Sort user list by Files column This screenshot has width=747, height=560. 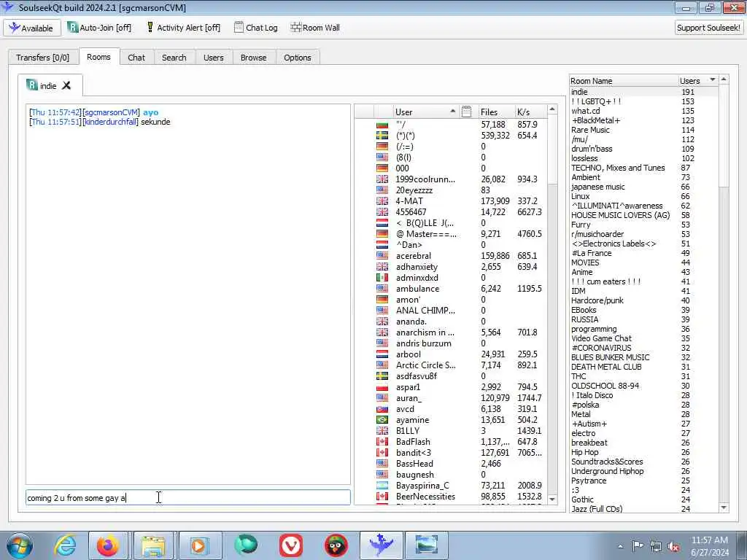(495, 112)
